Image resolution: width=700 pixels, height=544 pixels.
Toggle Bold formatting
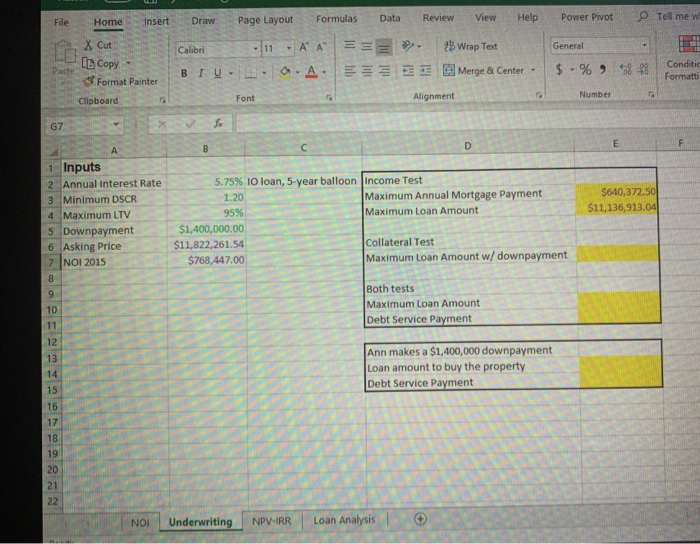click(x=184, y=73)
